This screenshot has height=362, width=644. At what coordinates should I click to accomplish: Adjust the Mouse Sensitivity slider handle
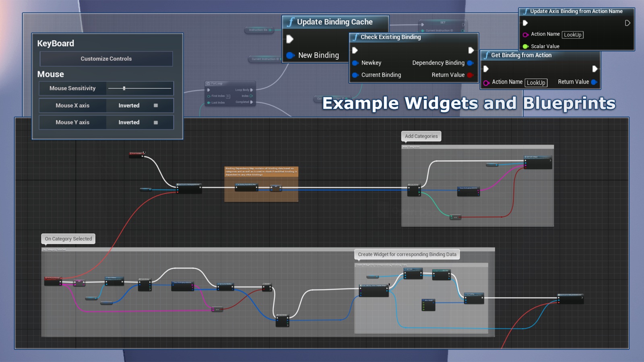click(124, 88)
